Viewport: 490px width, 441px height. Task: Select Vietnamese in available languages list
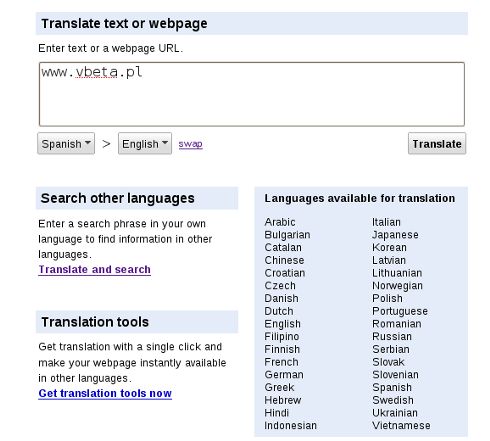[x=401, y=426]
